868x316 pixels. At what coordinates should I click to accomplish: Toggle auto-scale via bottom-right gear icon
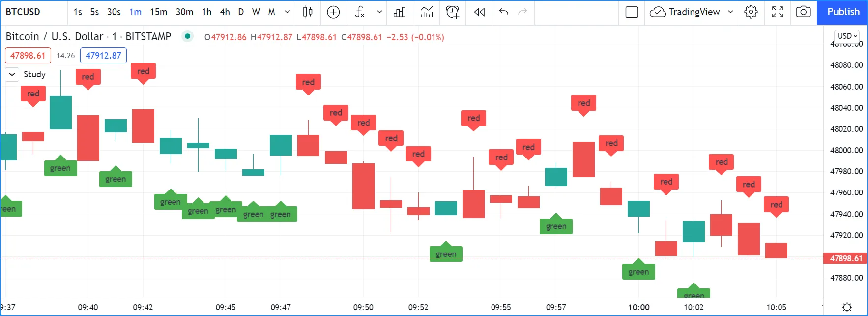847,307
